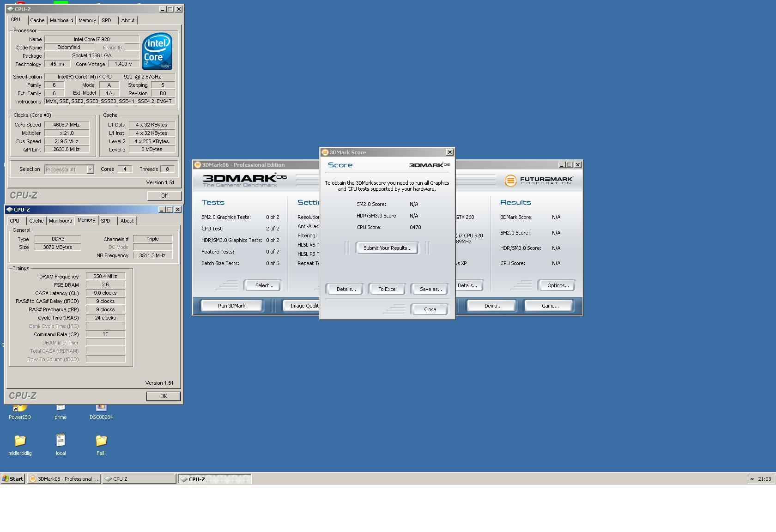Viewport: 776px width, 532px height.
Task: Open the Processor #1 selection dropdown
Action: pos(90,169)
